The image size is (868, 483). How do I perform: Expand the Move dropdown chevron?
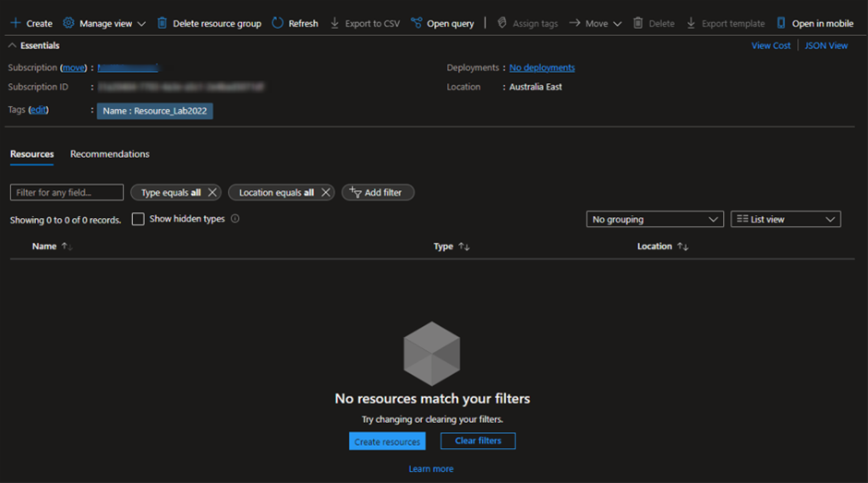pos(617,24)
